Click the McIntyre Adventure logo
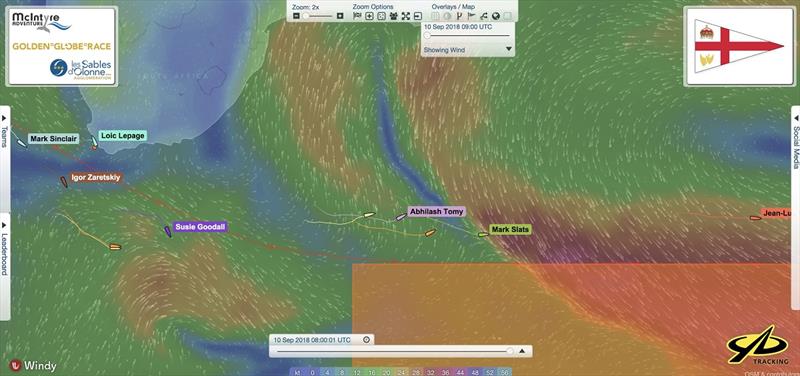 (x=41, y=22)
